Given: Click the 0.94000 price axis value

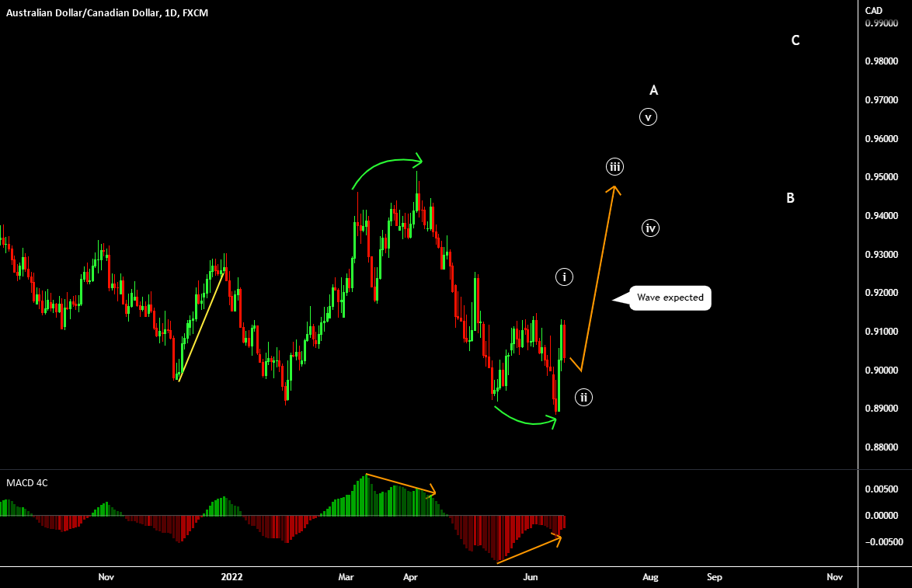Looking at the screenshot, I should pos(881,216).
